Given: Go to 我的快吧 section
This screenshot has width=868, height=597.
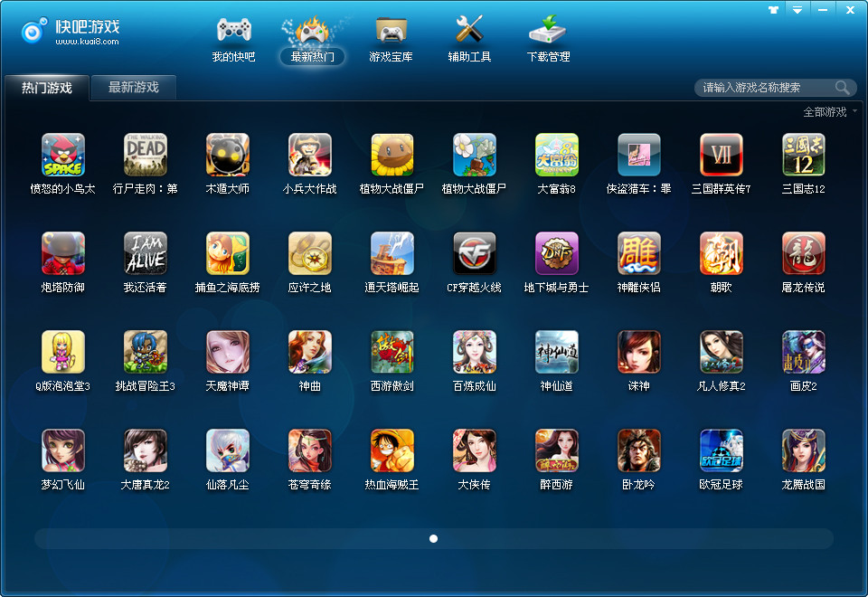Looking at the screenshot, I should click(x=233, y=40).
